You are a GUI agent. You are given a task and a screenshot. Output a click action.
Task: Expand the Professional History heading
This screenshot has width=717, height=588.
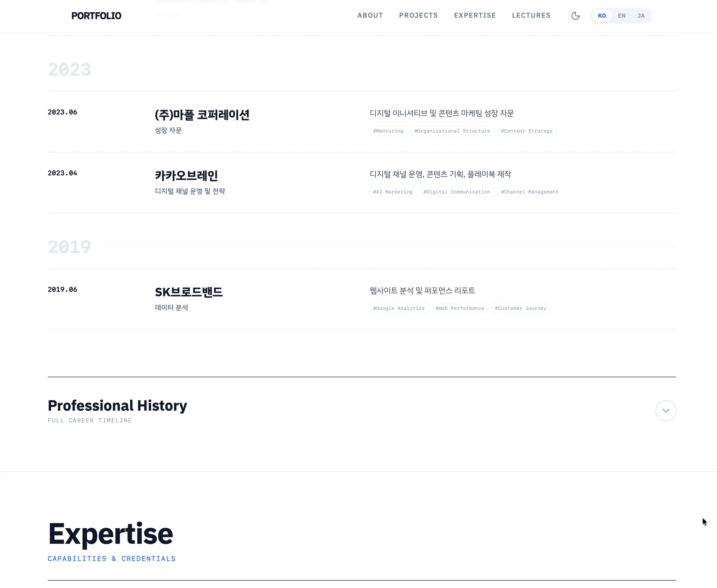(117, 406)
